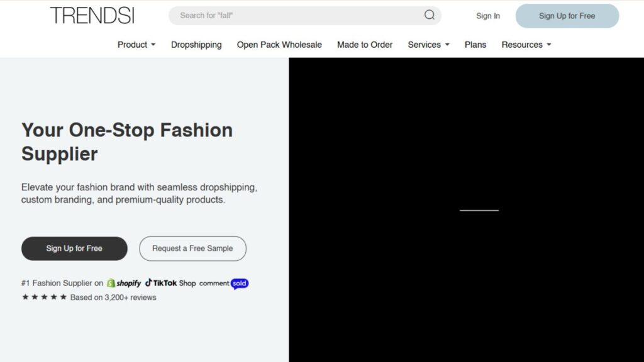Expand the Product dropdown menu
Image resolution: width=644 pixels, height=362 pixels.
pyautogui.click(x=136, y=45)
